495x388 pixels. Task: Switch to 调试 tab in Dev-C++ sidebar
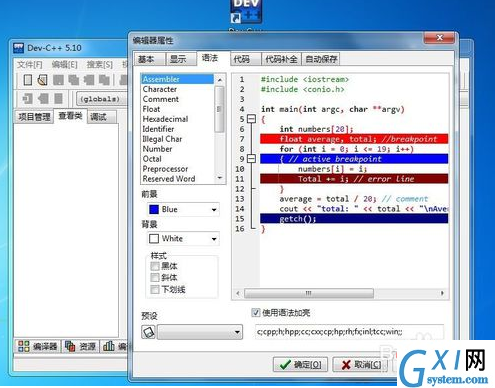click(102, 117)
